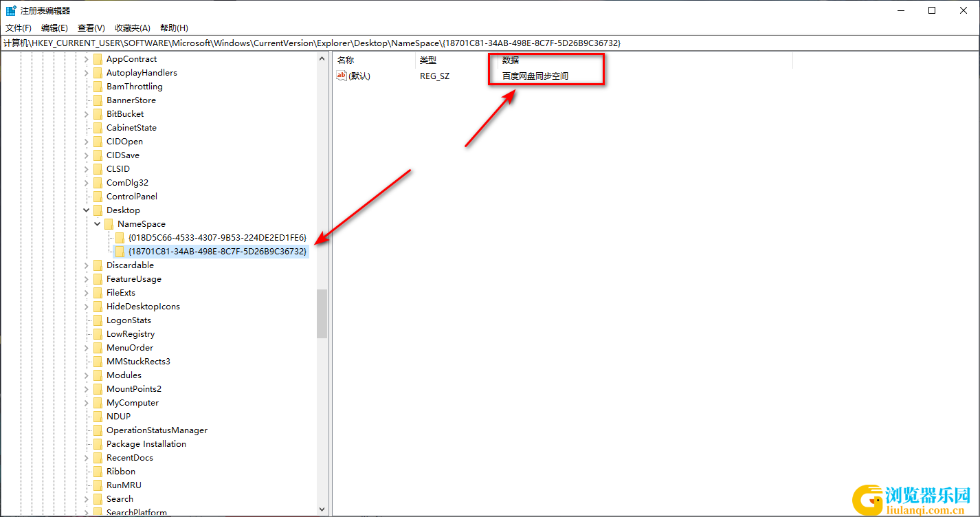Select the ControlPanel folder icon
The height and width of the screenshot is (517, 980).
pos(98,197)
